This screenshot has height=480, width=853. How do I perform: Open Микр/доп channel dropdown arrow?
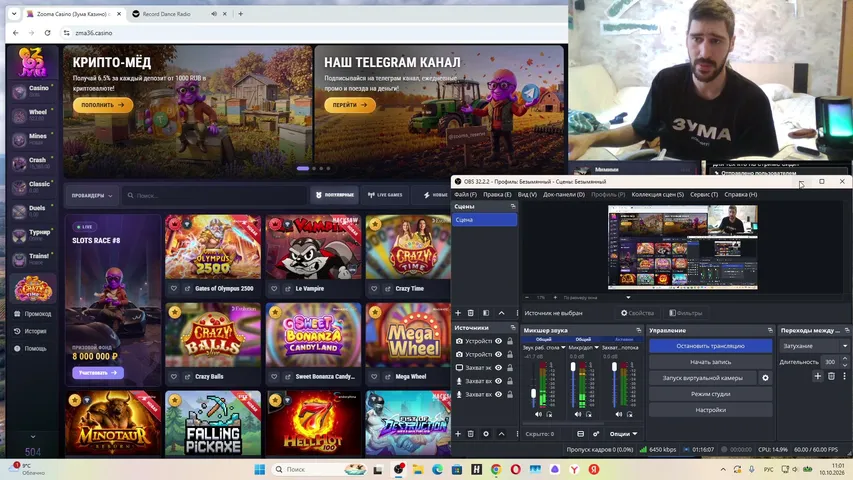597,347
